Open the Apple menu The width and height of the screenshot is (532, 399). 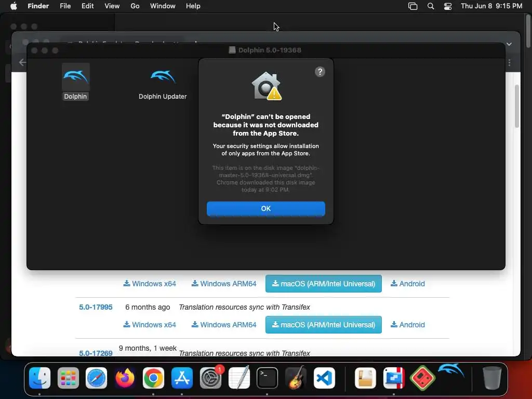point(14,6)
